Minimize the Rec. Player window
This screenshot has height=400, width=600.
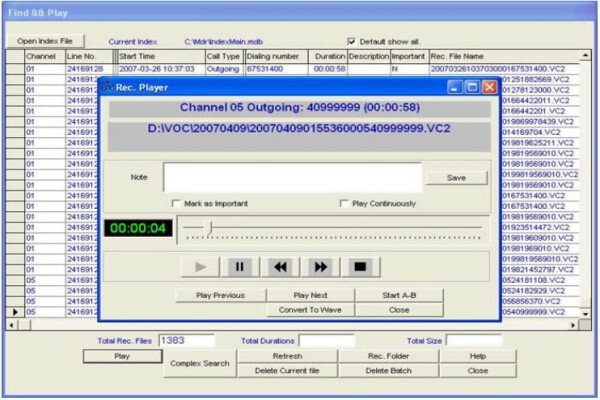455,88
